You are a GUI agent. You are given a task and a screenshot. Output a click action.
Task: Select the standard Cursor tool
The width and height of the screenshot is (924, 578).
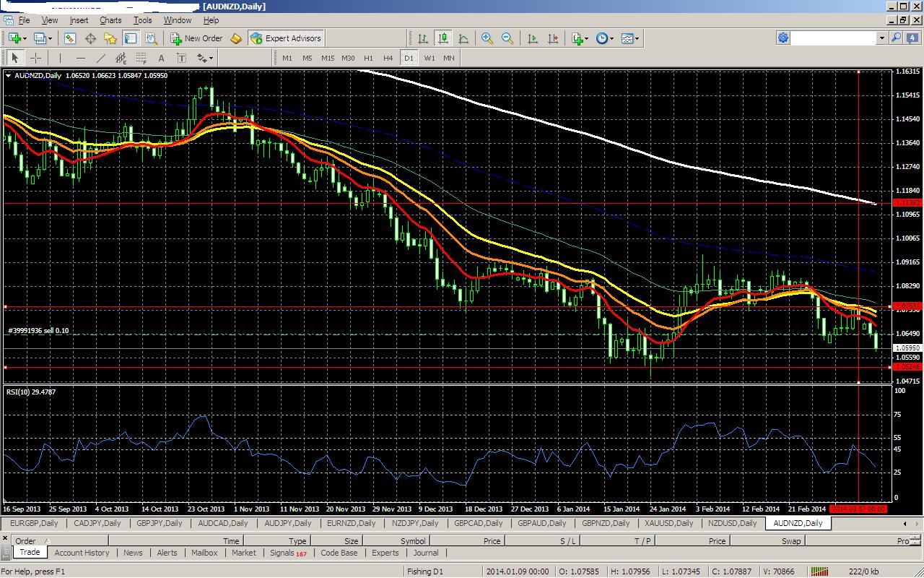pos(15,58)
